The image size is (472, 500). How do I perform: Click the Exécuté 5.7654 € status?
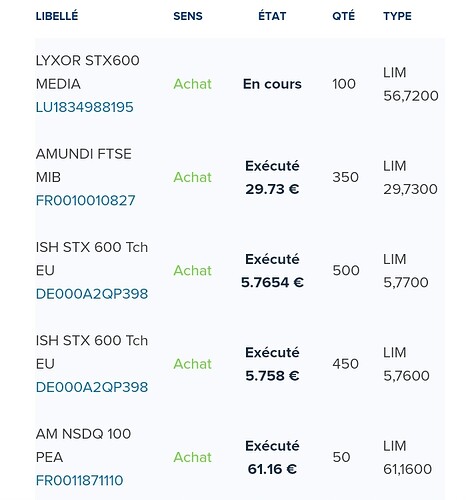[x=272, y=271]
